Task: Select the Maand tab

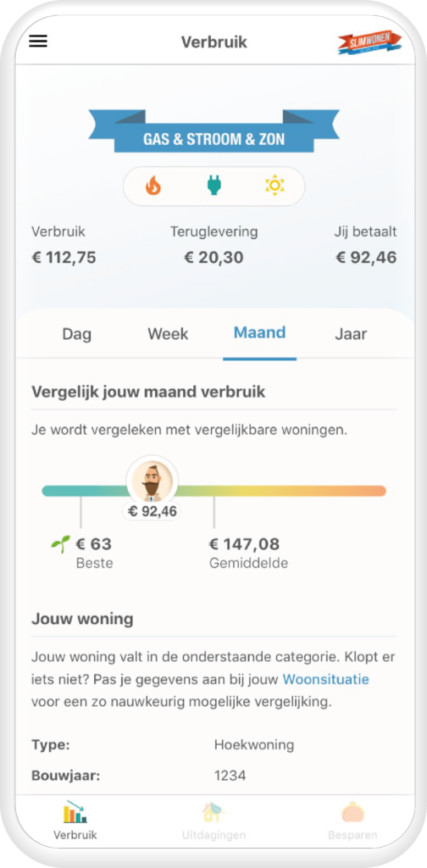Action: tap(260, 333)
